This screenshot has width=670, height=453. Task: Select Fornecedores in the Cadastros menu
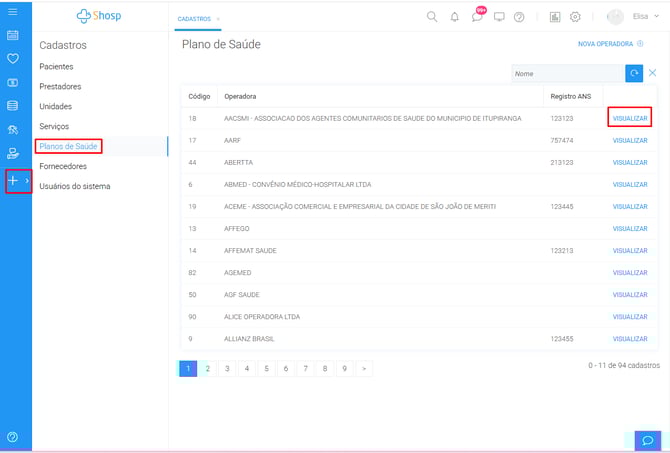[x=63, y=166]
